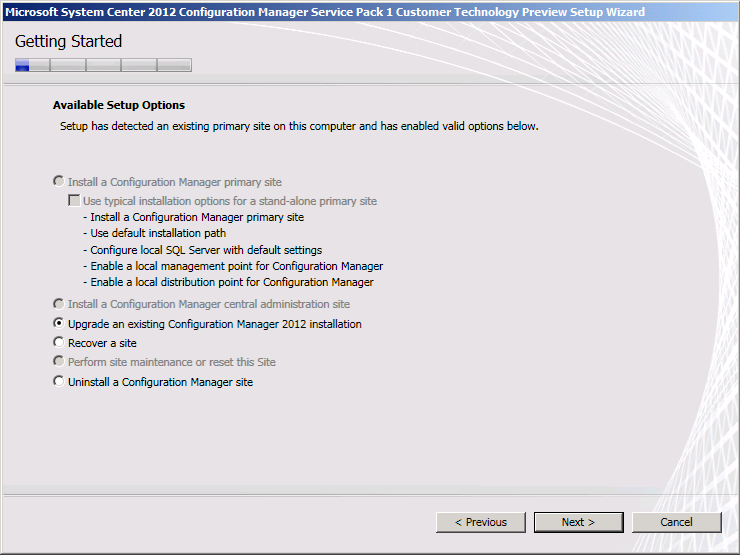Screen dimensions: 740x555
Task: Click "Enable a local distribution point" line
Action: (228, 282)
